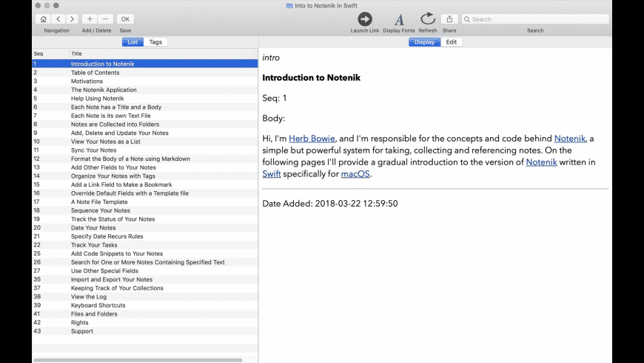Select the magnifier icon in Search
644x363 pixels.
click(x=467, y=19)
